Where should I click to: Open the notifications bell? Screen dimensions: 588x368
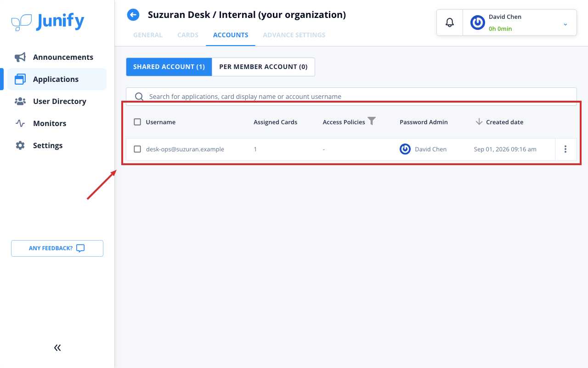[x=450, y=22]
